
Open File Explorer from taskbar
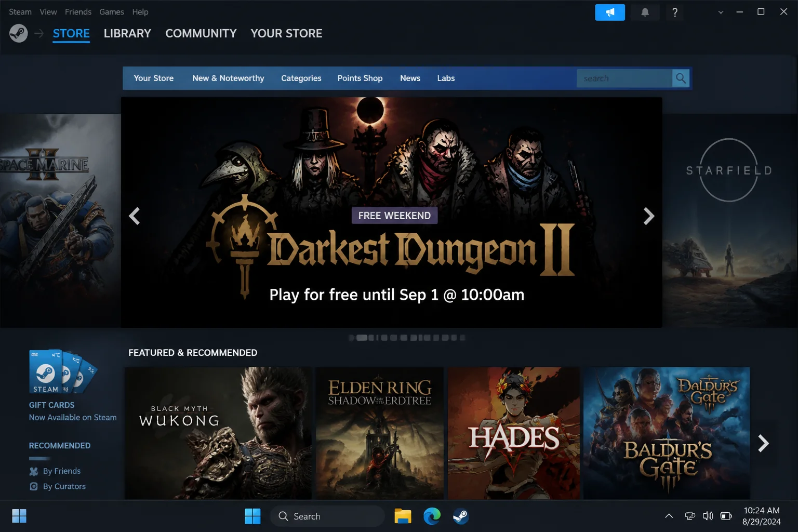(403, 516)
